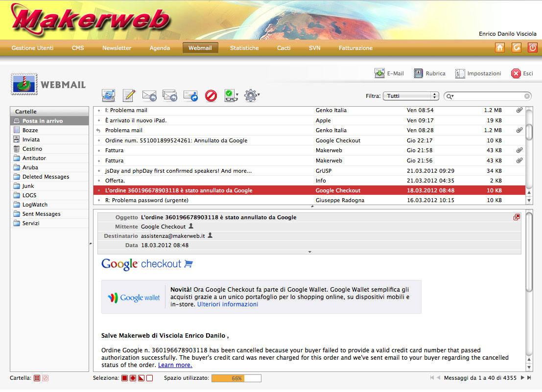Click the 66% Spazio utilizzato quota bar
Screen dimensions: 542x392
coord(236,378)
